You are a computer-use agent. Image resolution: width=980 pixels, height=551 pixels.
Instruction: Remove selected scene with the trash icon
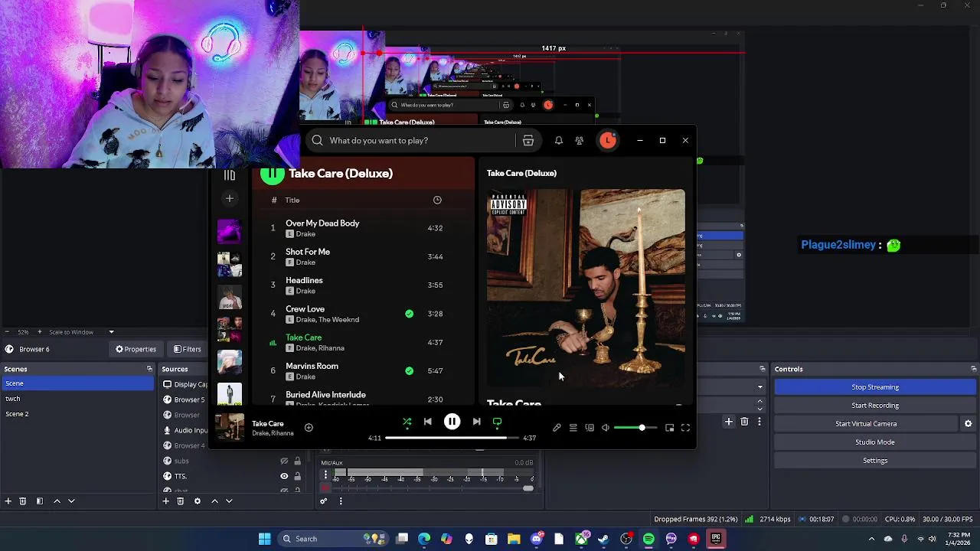23,501
